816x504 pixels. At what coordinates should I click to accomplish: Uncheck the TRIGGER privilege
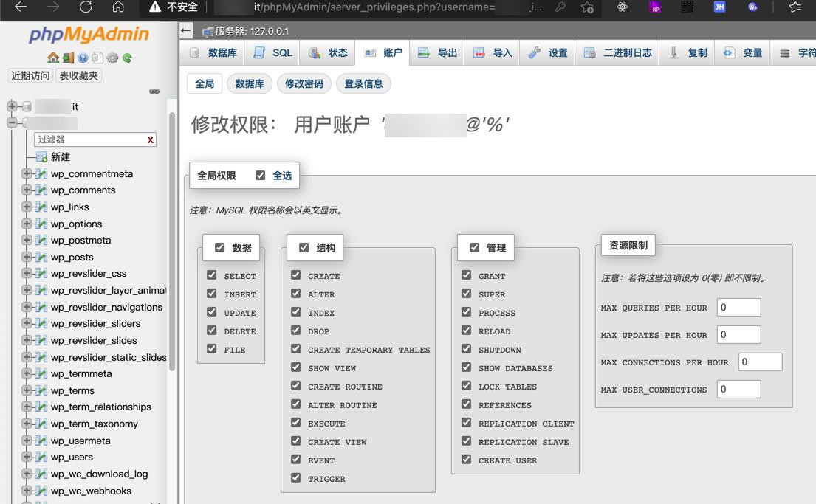[x=295, y=477]
